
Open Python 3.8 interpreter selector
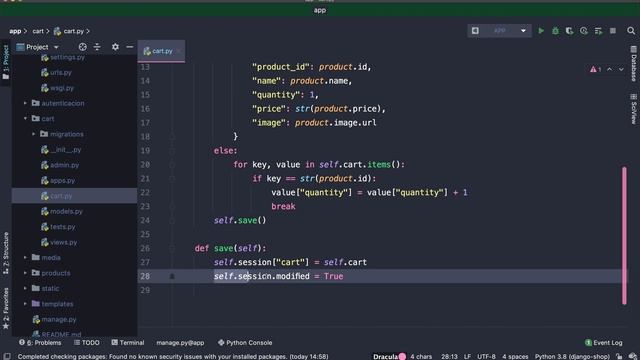tap(572, 356)
